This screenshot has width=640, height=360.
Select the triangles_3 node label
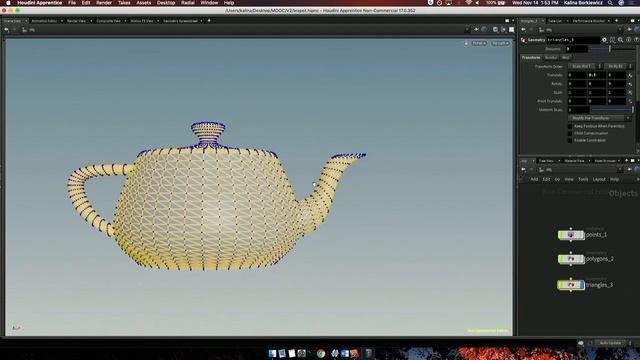click(x=599, y=285)
